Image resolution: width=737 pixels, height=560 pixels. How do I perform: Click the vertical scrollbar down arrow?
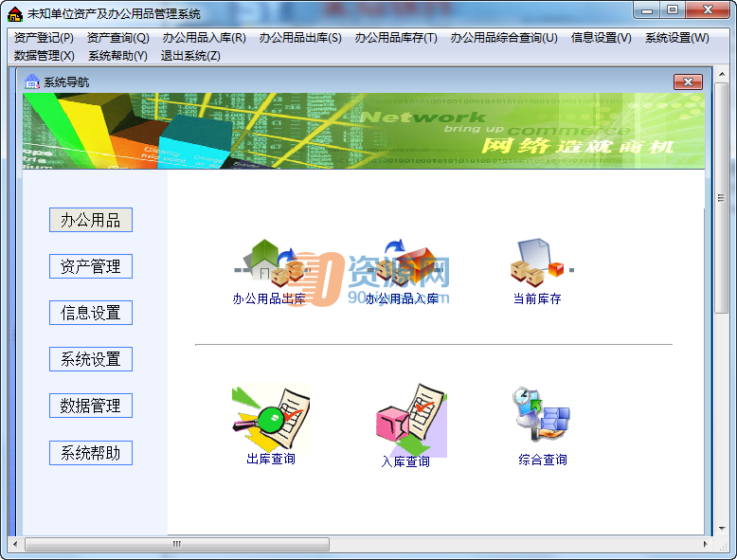[x=722, y=529]
